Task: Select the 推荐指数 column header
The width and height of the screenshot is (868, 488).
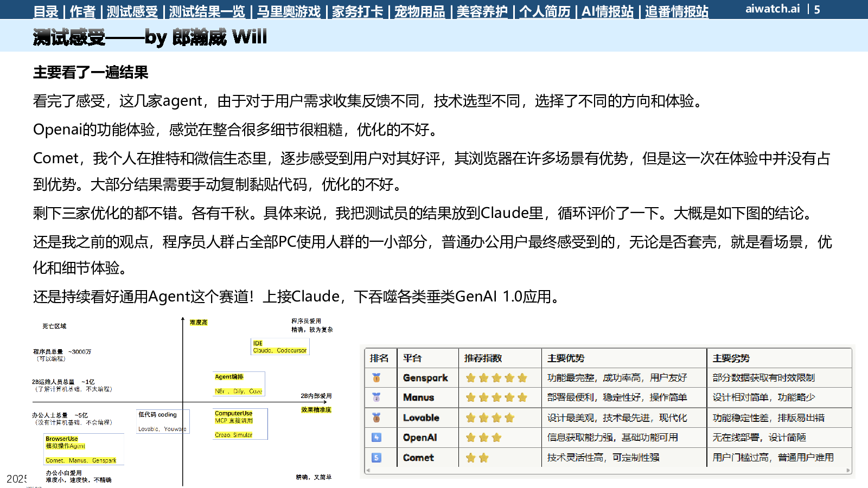Action: (483, 358)
